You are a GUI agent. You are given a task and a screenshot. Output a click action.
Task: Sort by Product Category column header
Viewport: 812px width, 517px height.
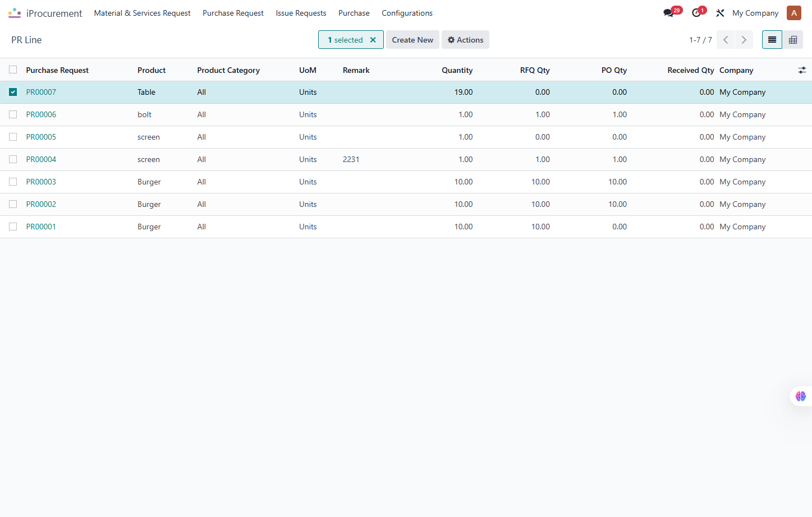[228, 70]
